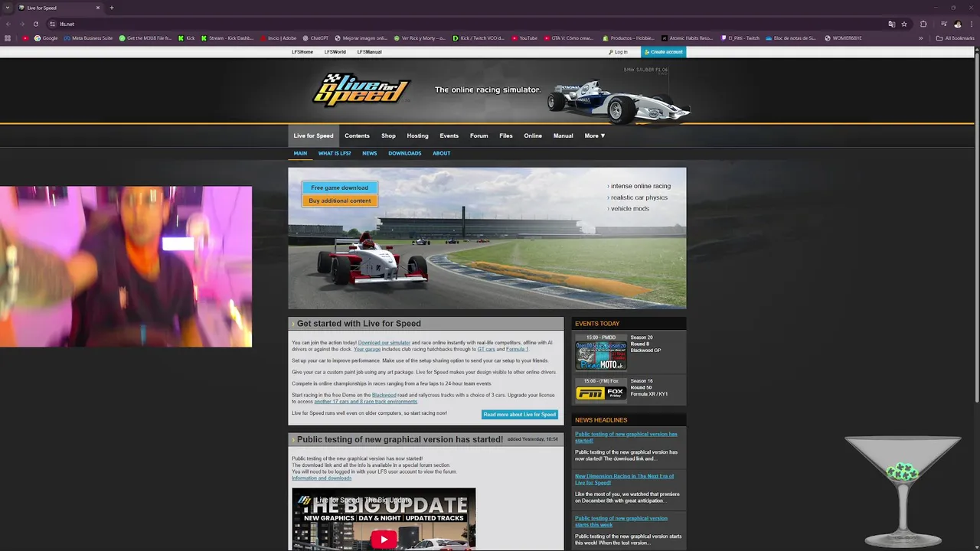
Task: Open the All Bookmarks folder
Action: tap(955, 37)
